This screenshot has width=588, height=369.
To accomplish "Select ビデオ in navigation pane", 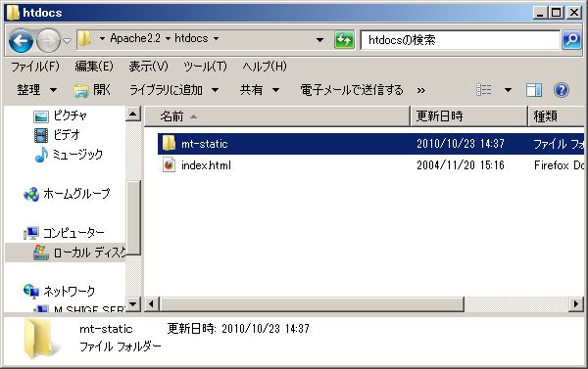I will pos(67,134).
